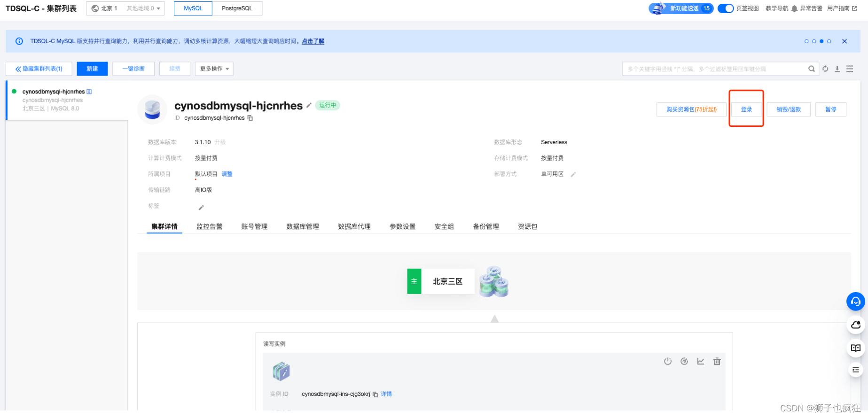Open the 参数设置 tab
Screen dimensions: 868x417
click(402, 226)
